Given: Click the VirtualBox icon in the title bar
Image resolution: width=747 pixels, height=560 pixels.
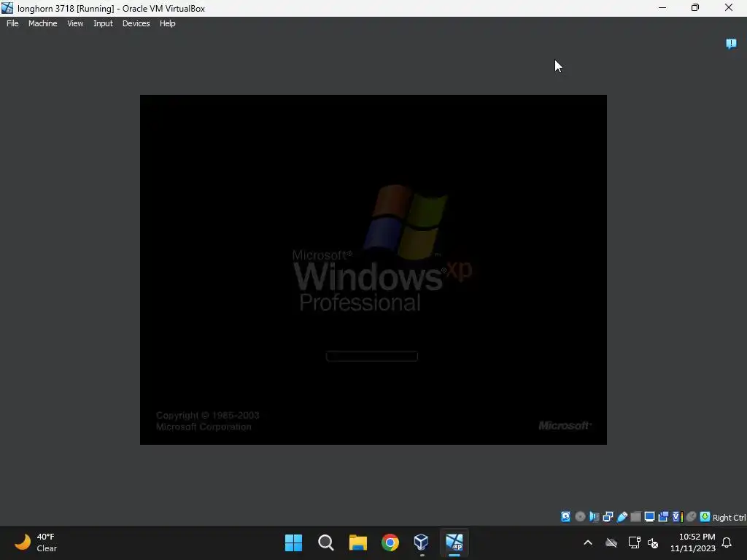Looking at the screenshot, I should (x=7, y=8).
